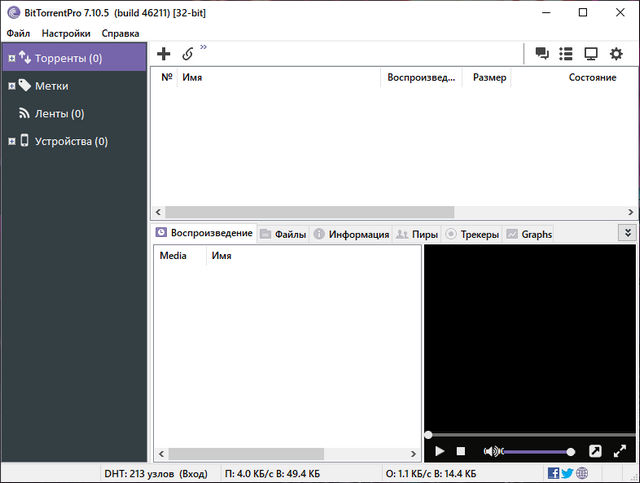Click the phone icon beside Устройства
Screen dimensions: 640x483
(24, 140)
